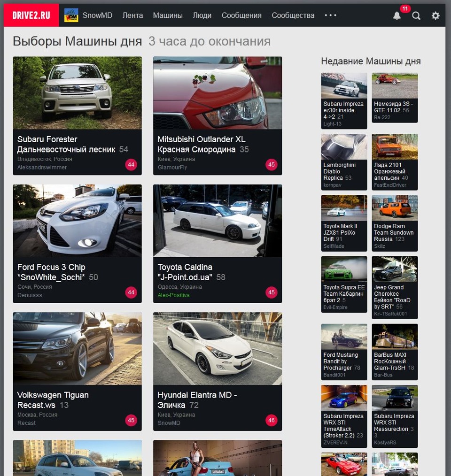Vote badge 45 on Volkswagen Tiguan card
This screenshot has height=476, width=451.
(131, 420)
